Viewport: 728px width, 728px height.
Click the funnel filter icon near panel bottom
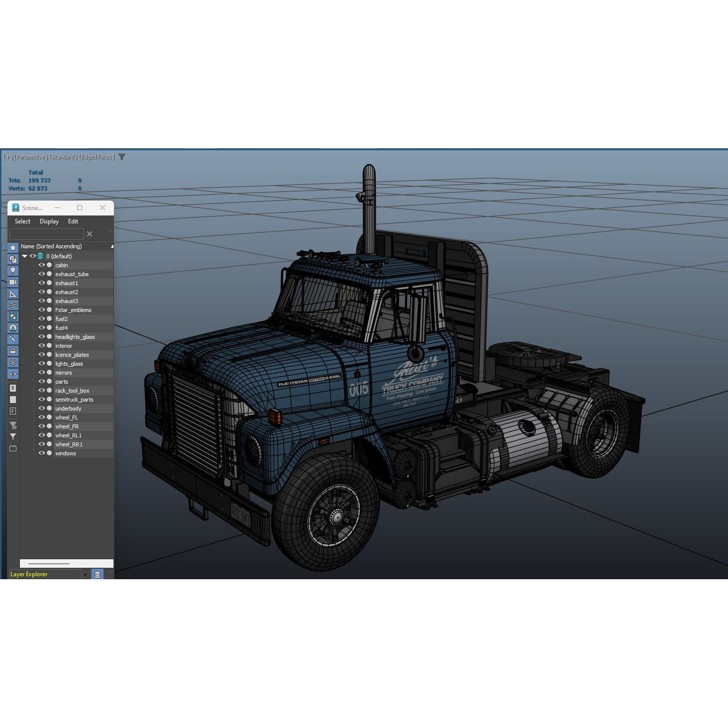12,436
